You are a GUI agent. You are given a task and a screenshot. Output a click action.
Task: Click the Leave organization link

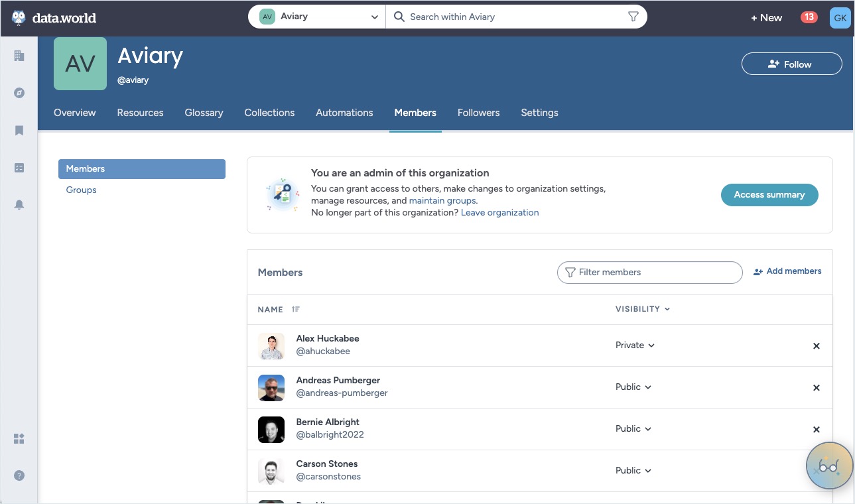coord(499,212)
